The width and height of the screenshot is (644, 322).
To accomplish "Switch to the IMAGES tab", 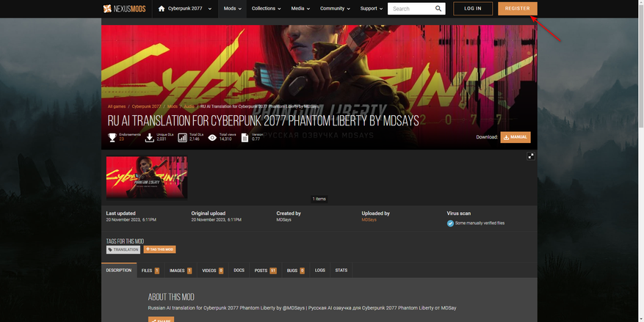I will click(181, 271).
